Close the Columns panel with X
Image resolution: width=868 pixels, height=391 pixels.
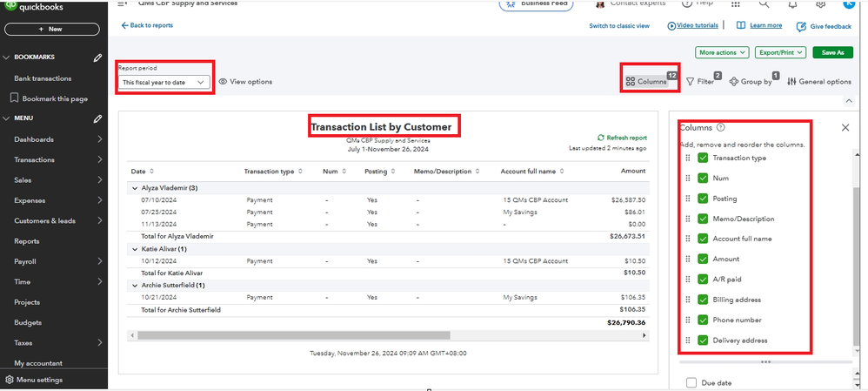pos(845,128)
